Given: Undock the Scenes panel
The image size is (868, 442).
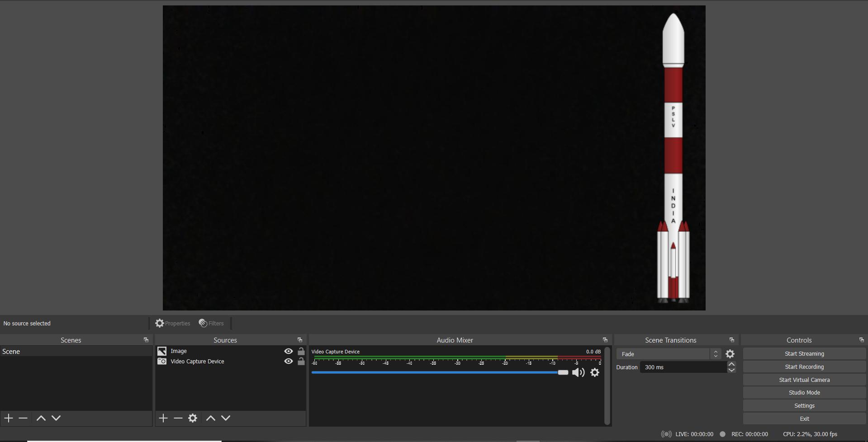Looking at the screenshot, I should tap(146, 340).
